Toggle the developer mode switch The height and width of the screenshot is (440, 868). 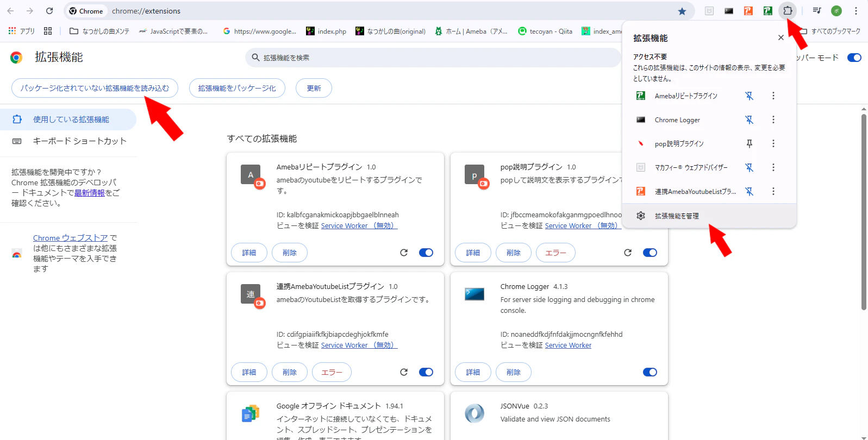[x=854, y=58]
